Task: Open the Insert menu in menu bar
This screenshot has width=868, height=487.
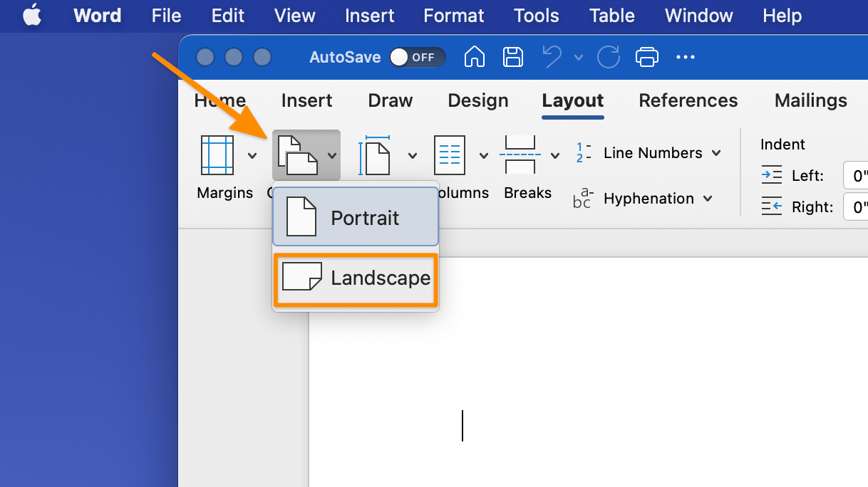Action: [x=369, y=16]
